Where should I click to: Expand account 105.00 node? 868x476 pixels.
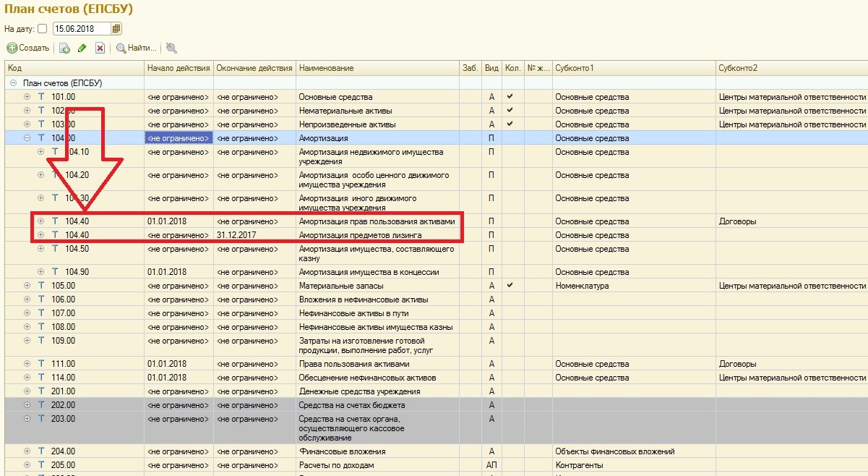[x=27, y=286]
